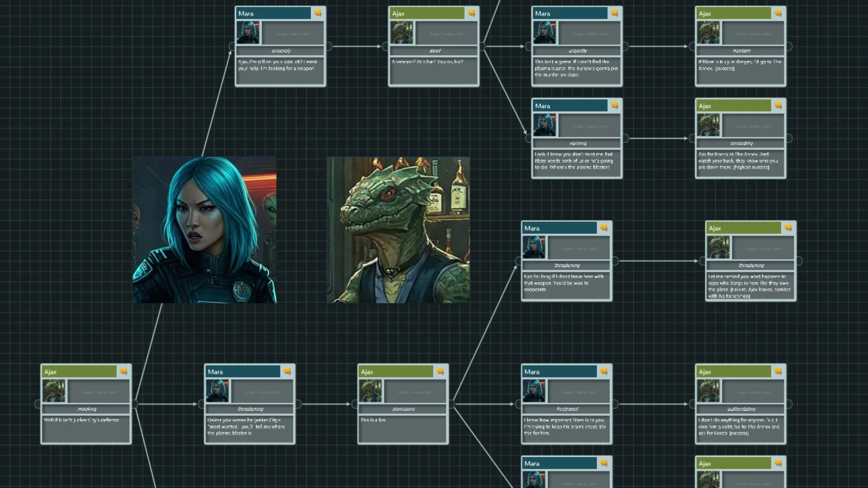Click speech bubble icon on Mara 'urgently' node

[x=614, y=14]
